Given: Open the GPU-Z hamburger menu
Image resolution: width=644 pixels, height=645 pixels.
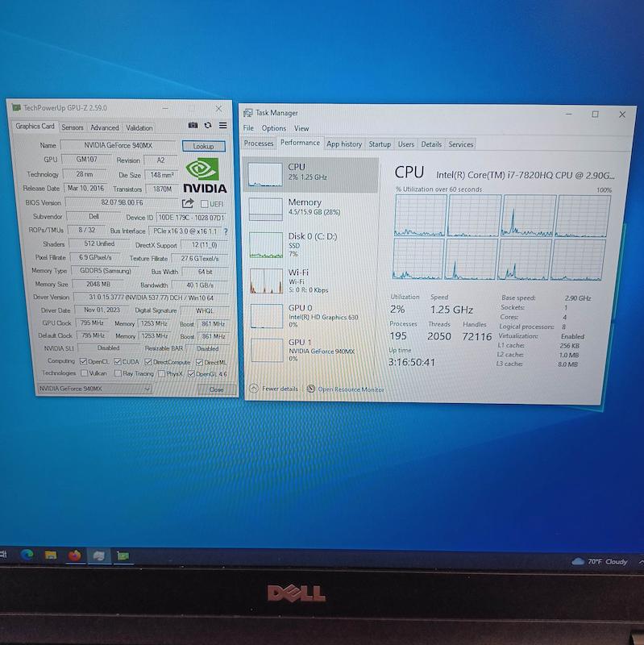Looking at the screenshot, I should pos(223,125).
